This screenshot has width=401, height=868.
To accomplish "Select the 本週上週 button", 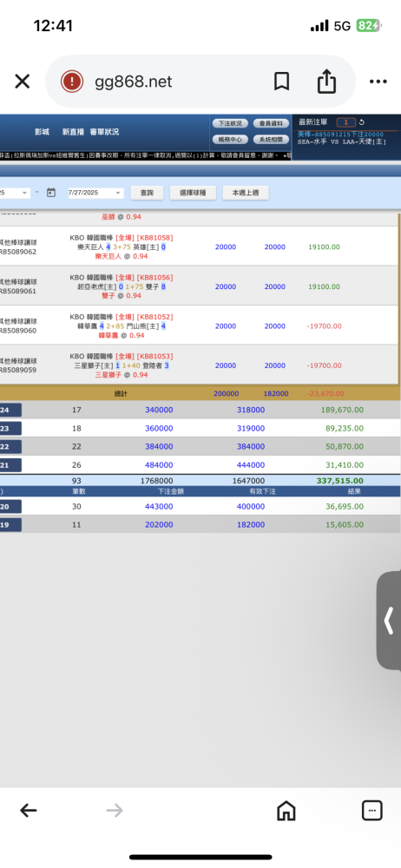I will click(x=246, y=193).
